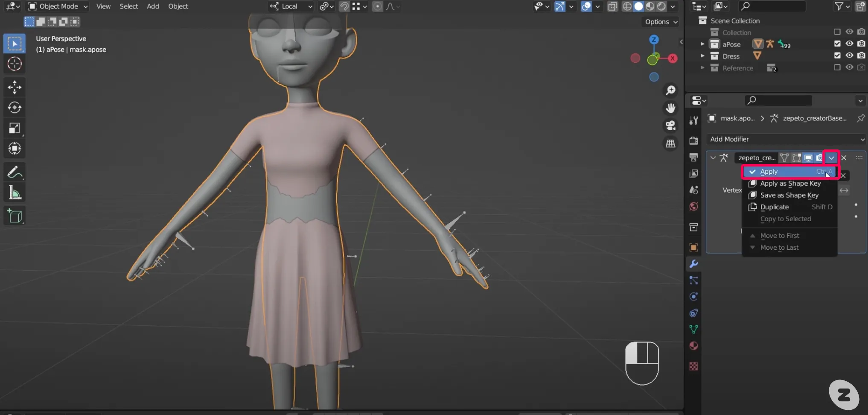The image size is (868, 415).
Task: Uncheck the Dress collection checkbox
Action: pos(837,56)
